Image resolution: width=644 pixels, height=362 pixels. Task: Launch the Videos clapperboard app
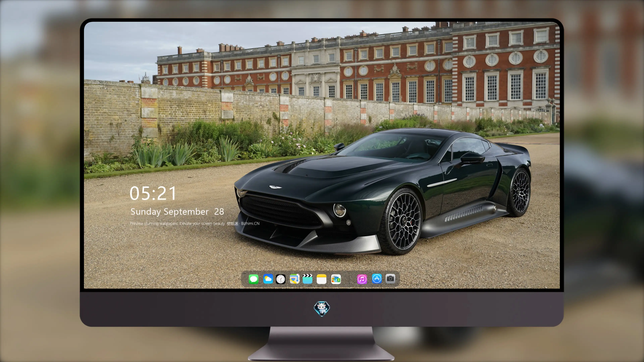coord(308,279)
